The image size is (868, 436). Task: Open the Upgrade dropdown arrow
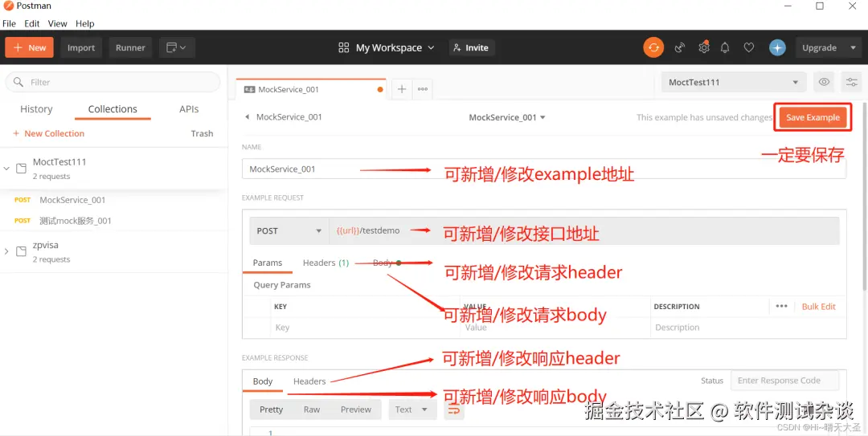[x=853, y=47]
